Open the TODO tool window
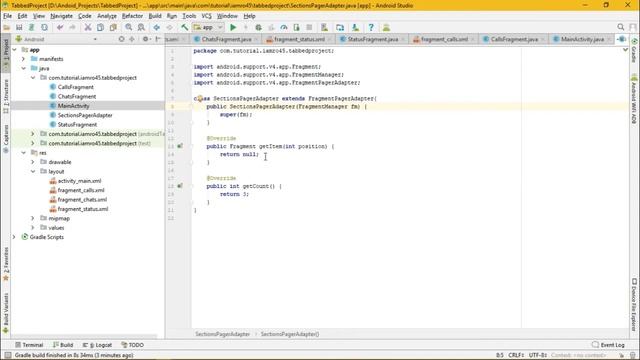640x360 pixels. click(x=132, y=345)
